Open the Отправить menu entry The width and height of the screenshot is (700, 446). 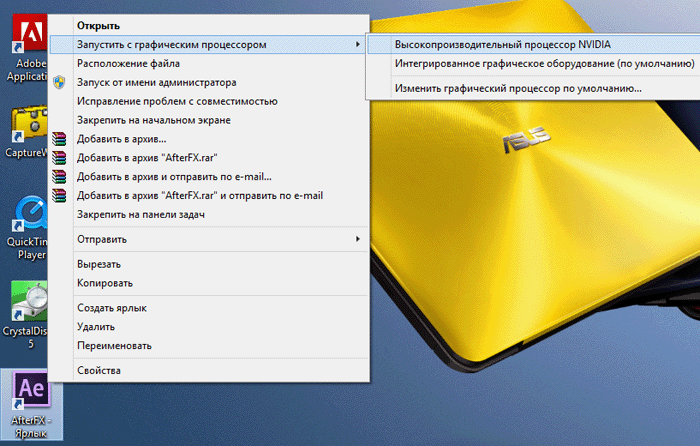point(209,239)
